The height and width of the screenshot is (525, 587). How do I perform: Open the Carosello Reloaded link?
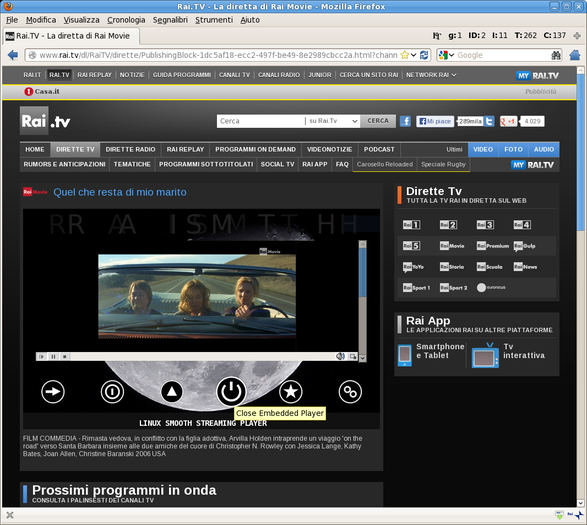coord(384,164)
